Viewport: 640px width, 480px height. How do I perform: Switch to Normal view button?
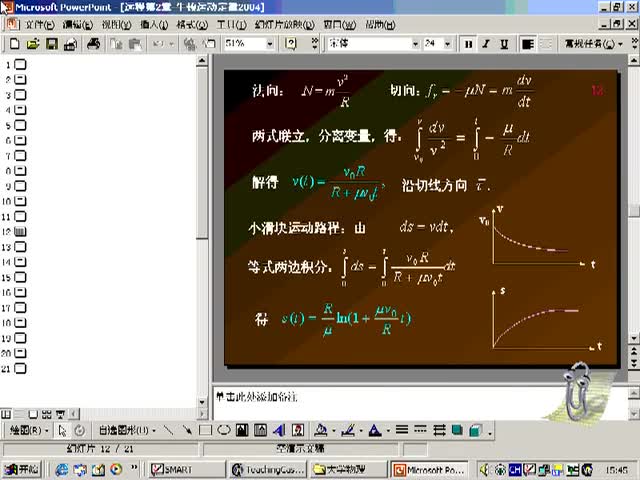click(x=6, y=414)
